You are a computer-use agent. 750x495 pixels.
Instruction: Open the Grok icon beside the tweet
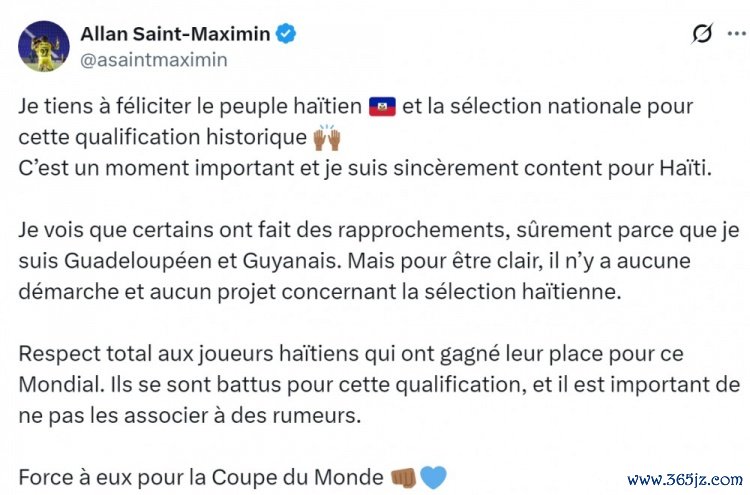click(x=703, y=34)
